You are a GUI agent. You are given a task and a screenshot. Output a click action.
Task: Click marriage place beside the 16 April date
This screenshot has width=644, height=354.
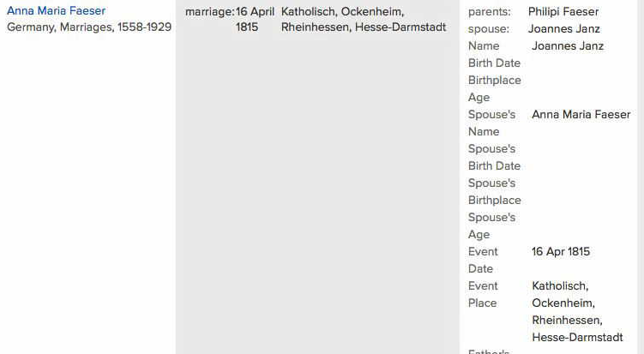pyautogui.click(x=364, y=19)
